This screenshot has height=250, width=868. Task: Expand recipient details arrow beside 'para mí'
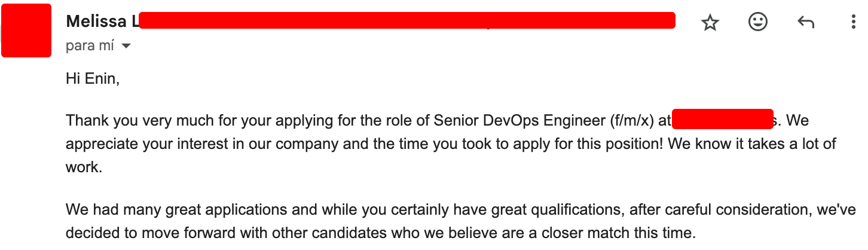[x=126, y=46]
